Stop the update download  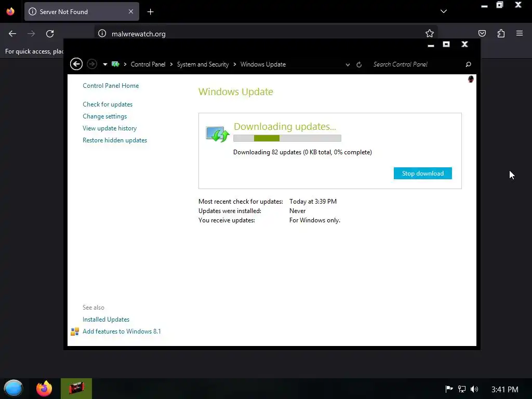tap(423, 174)
